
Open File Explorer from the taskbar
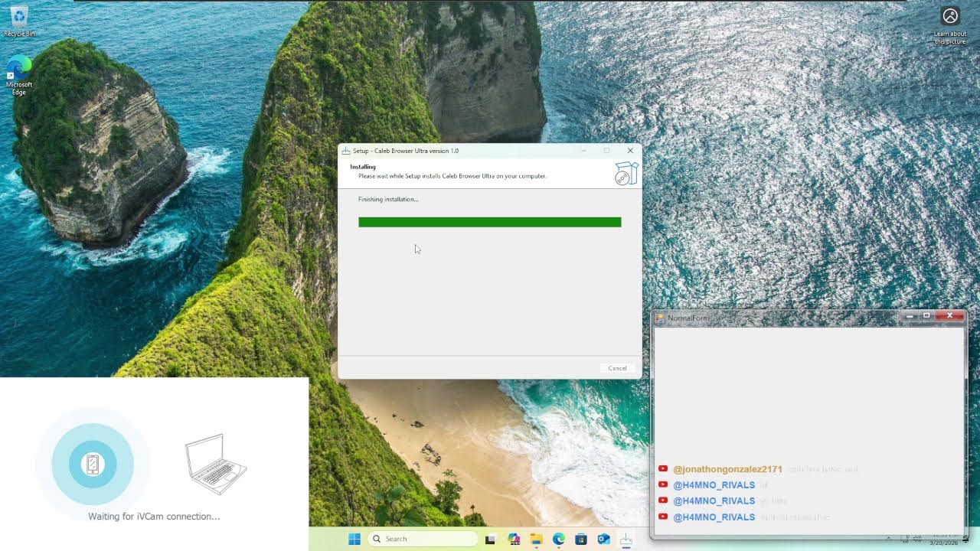[x=536, y=539]
